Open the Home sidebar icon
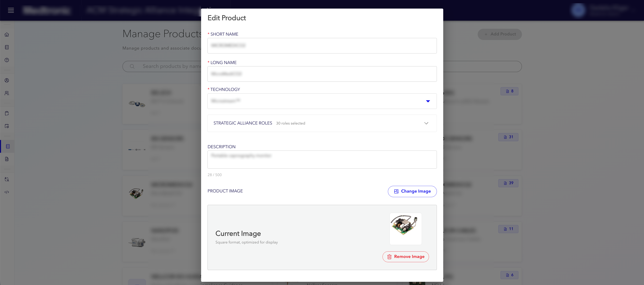Screen dimensions: 644x285 (7, 35)
